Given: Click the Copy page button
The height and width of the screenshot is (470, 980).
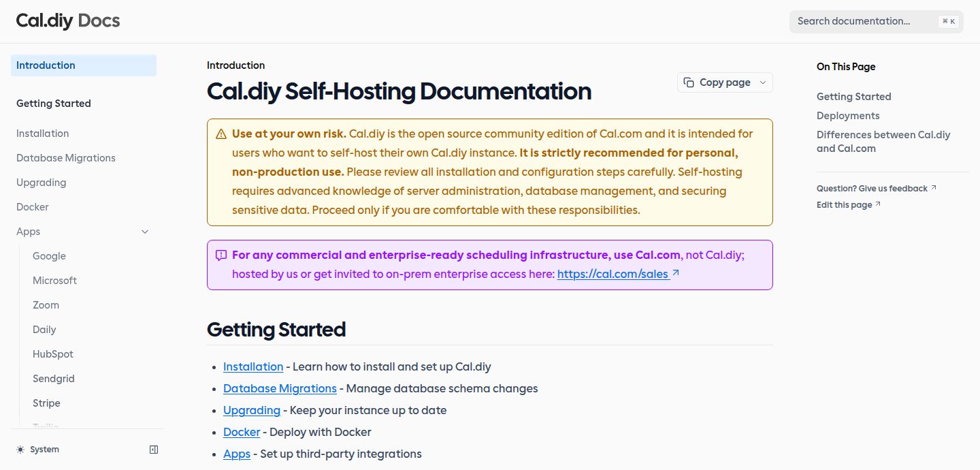Looking at the screenshot, I should (x=725, y=82).
